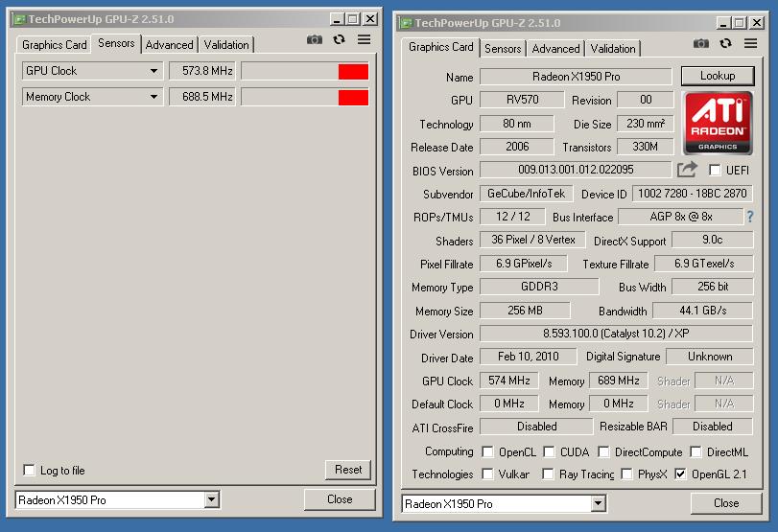Click Close button in Sensors window
This screenshot has width=778, height=532.
click(340, 499)
